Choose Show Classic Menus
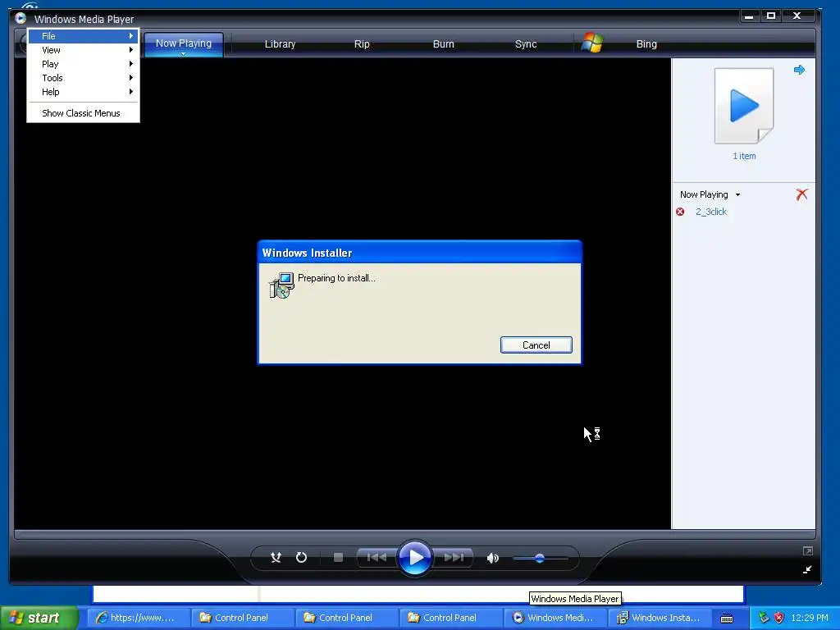The image size is (840, 630). pyautogui.click(x=83, y=113)
